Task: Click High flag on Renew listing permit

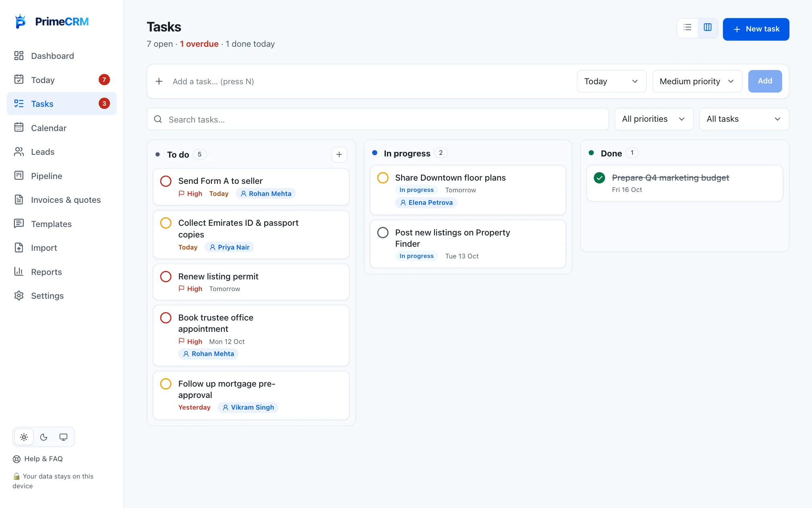Action: (x=191, y=289)
